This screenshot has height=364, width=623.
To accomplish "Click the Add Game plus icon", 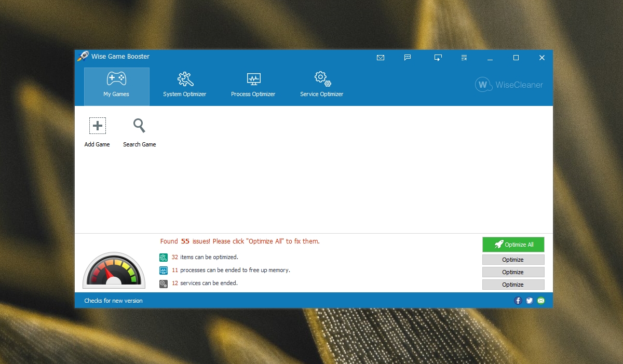I will (x=98, y=126).
